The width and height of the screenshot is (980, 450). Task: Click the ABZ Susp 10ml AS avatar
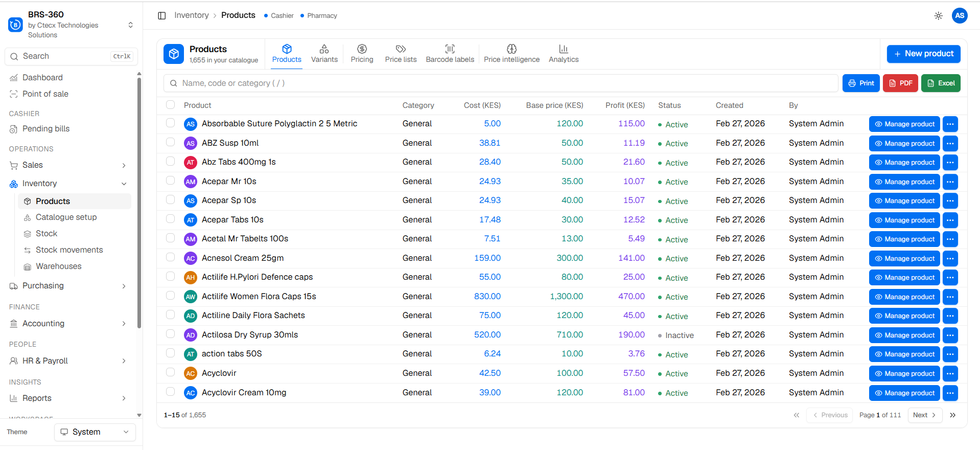[x=191, y=143]
